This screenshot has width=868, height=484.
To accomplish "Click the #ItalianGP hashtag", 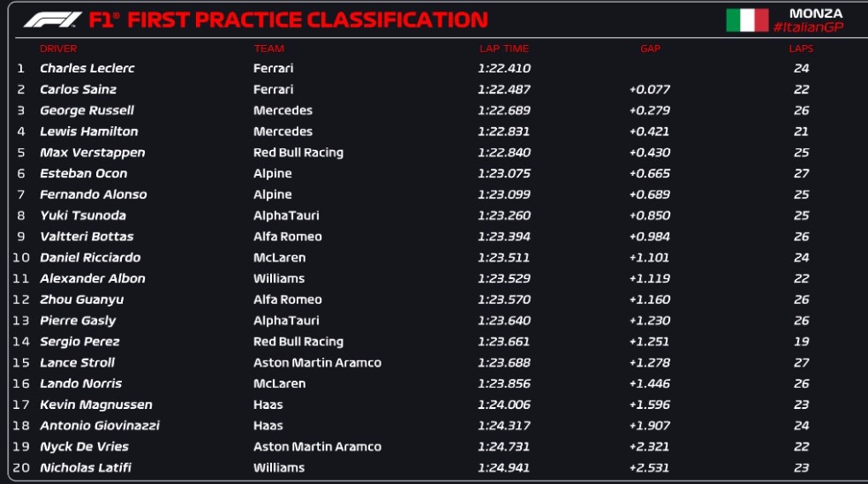I will (808, 27).
